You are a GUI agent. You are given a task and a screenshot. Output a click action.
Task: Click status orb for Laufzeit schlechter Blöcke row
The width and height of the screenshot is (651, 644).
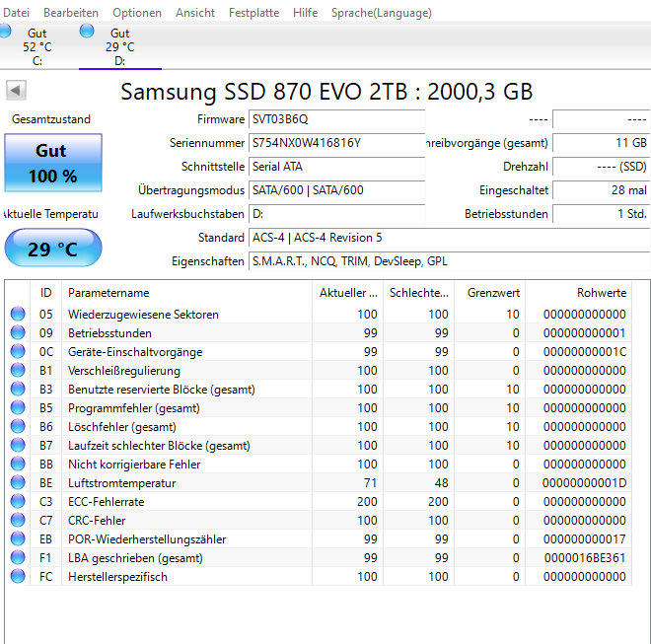pos(18,445)
